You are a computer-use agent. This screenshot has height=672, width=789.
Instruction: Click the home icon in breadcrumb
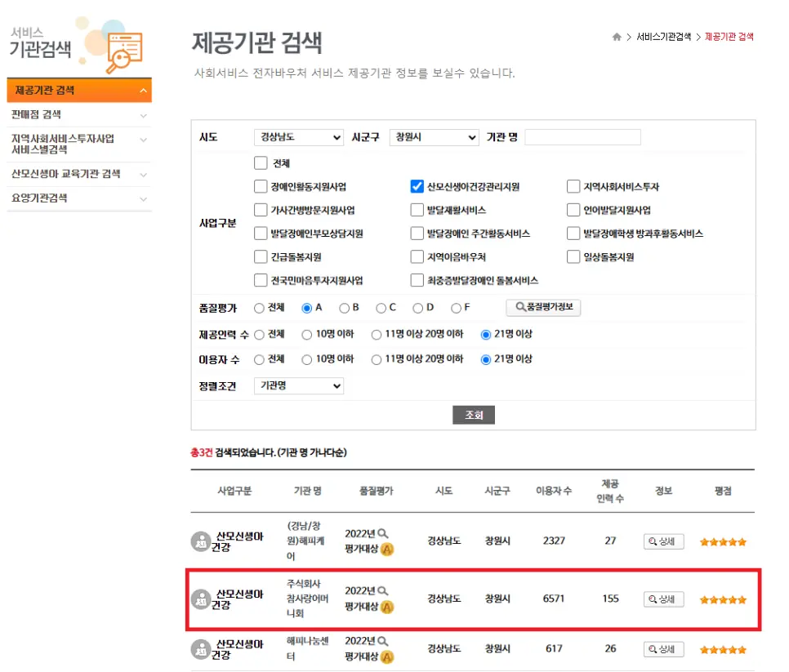pyautogui.click(x=616, y=38)
